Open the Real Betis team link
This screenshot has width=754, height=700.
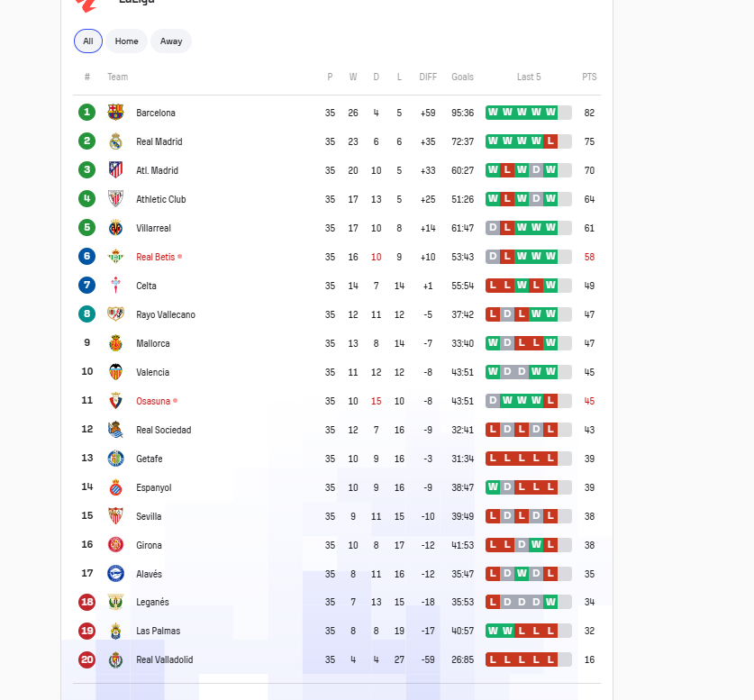(x=155, y=258)
